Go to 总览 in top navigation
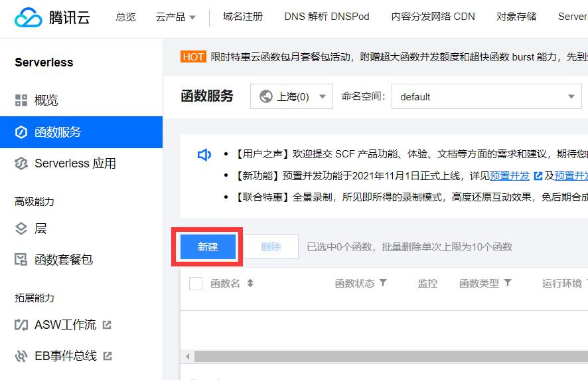 125,17
